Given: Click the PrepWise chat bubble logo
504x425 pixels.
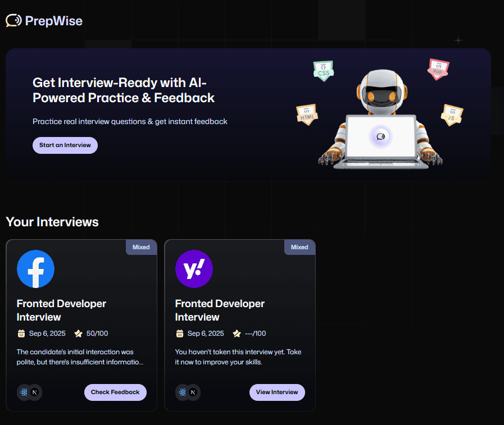Looking at the screenshot, I should 13,21.
